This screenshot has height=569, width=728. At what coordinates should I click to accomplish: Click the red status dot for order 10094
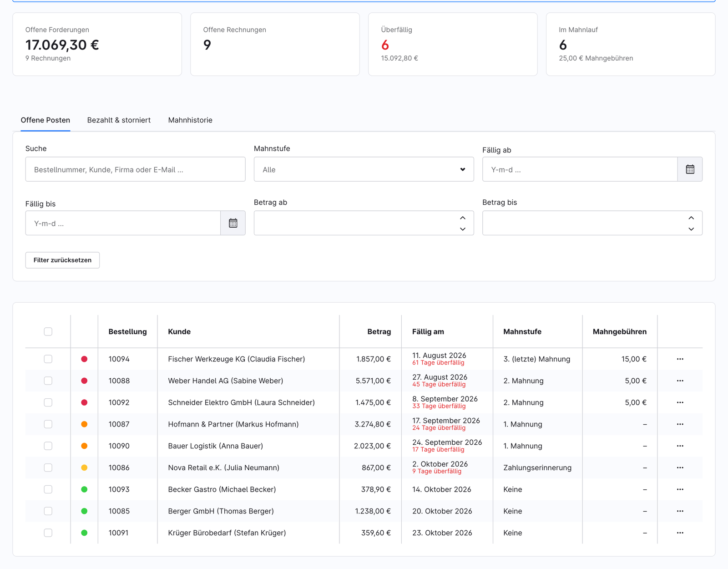point(84,359)
